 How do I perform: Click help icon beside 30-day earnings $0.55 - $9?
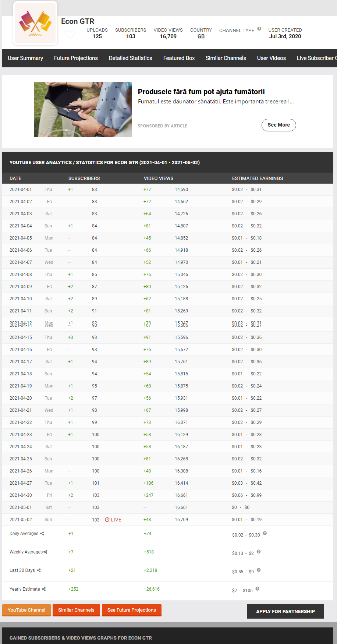(259, 570)
